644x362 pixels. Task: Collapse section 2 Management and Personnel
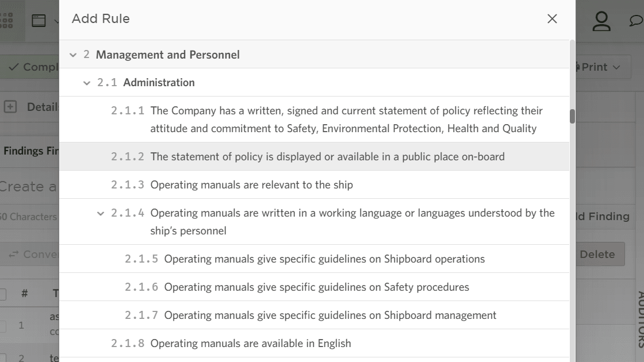tap(74, 55)
